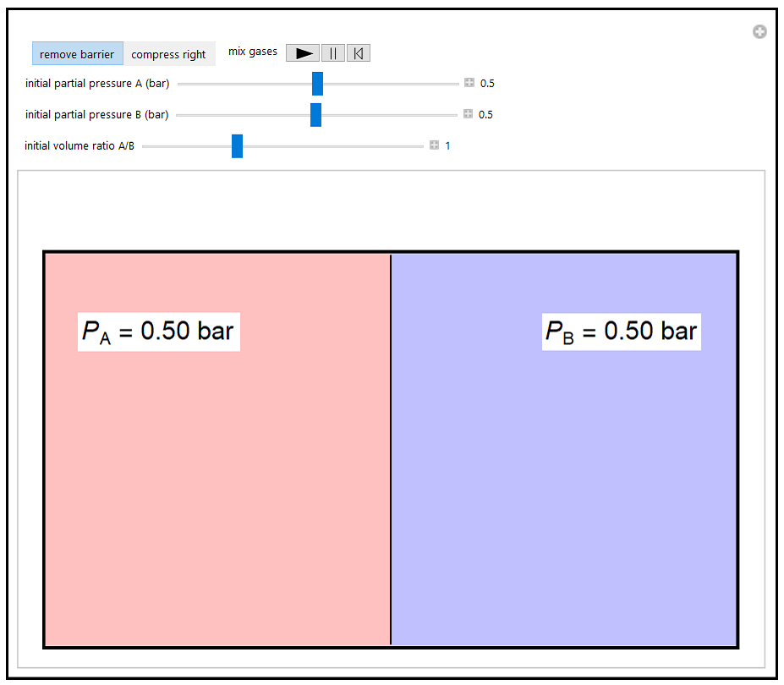Click the barrier line between the gases
The height and width of the screenshot is (685, 784).
[391, 448]
